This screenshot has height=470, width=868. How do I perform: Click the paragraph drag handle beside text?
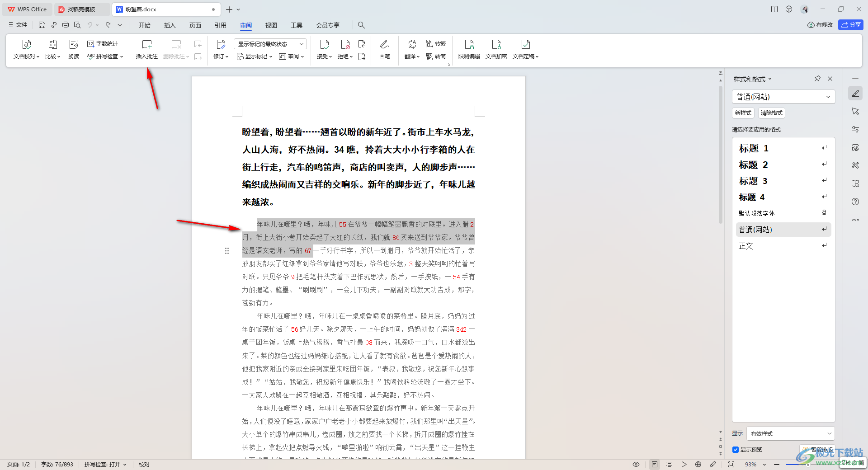227,251
